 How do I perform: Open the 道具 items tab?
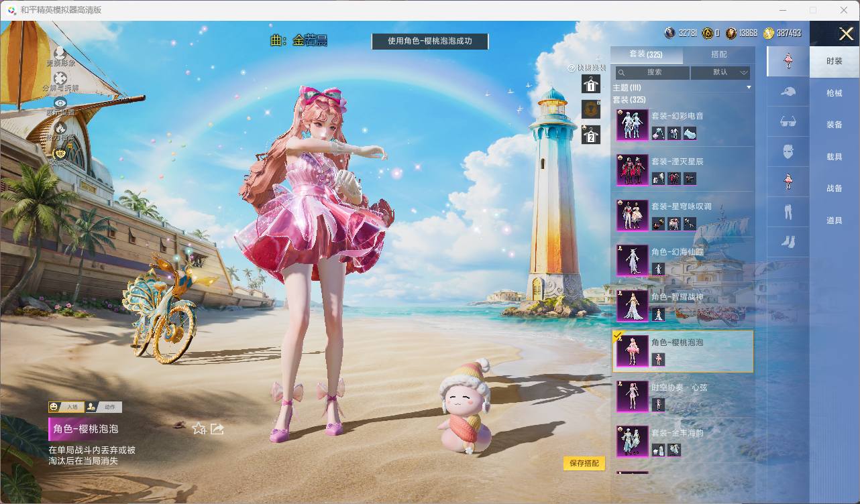click(x=835, y=220)
